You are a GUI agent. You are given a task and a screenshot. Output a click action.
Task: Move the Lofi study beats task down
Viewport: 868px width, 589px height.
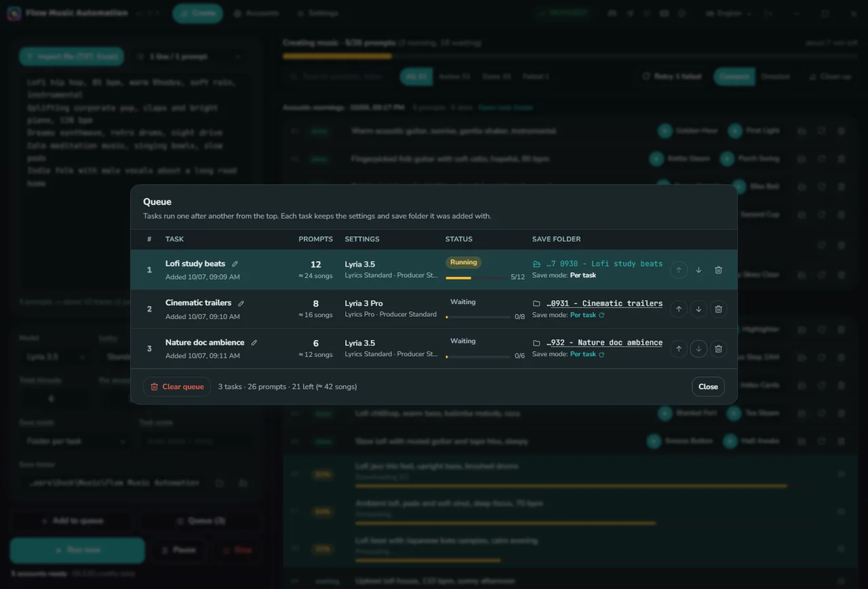[x=698, y=270]
